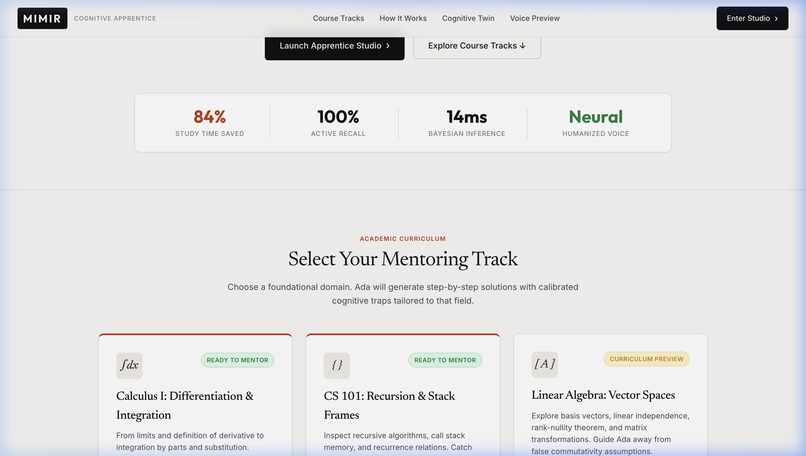Click the Curriculum Preview badge
This screenshot has width=806, height=456.
pos(647,359)
